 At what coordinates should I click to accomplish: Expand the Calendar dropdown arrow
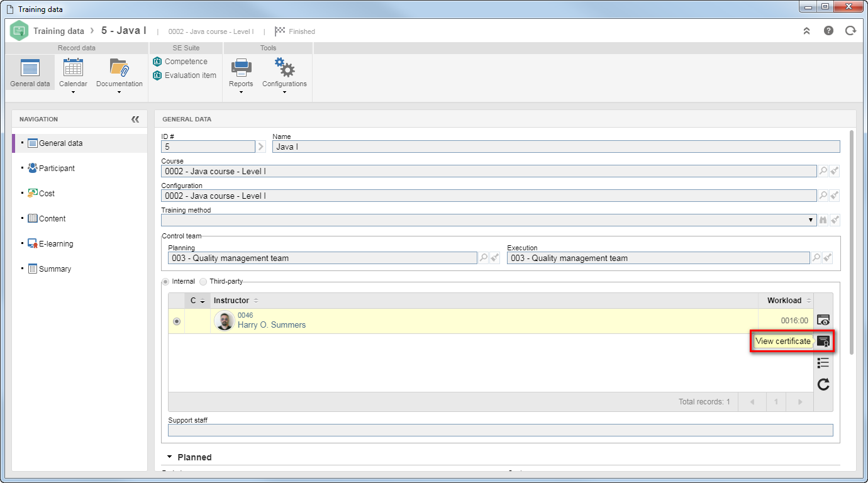73,92
